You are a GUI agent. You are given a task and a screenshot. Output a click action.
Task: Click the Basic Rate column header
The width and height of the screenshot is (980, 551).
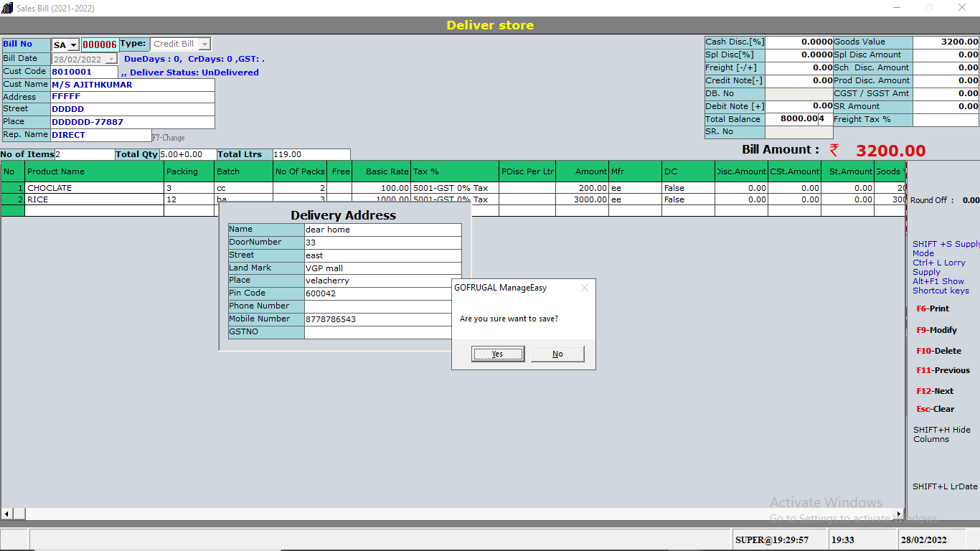[382, 171]
